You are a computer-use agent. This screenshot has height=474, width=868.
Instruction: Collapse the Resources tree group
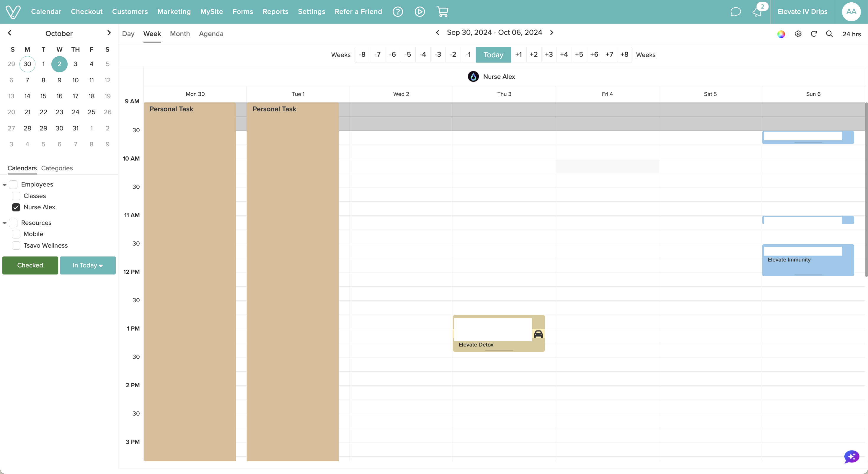coord(4,223)
